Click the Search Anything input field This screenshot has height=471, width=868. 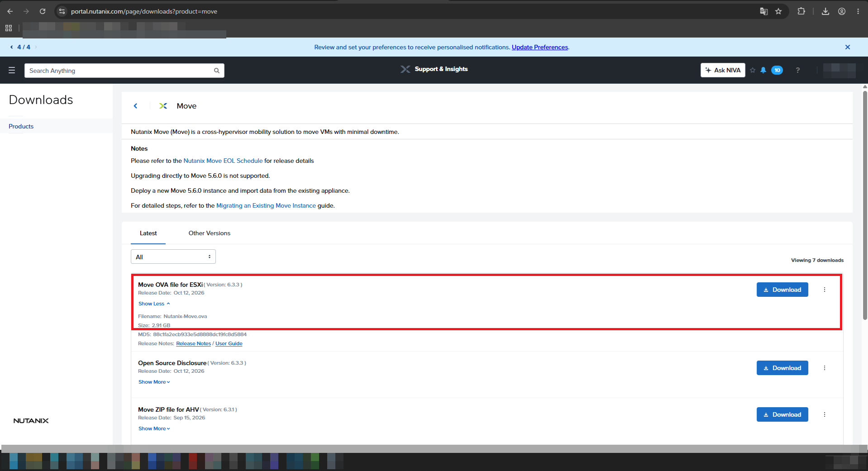pyautogui.click(x=119, y=71)
